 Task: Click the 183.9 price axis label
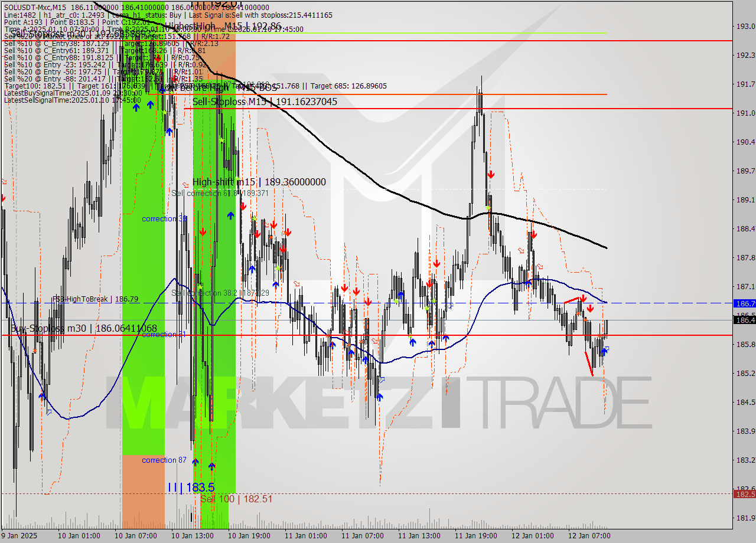pyautogui.click(x=745, y=431)
